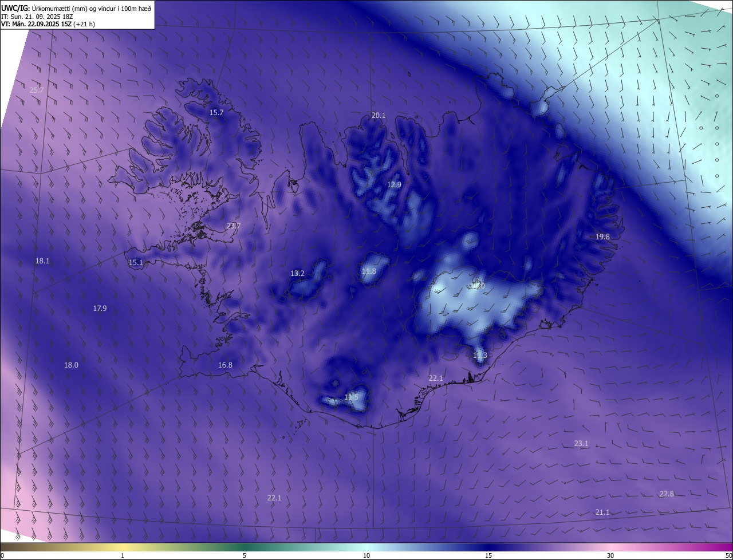The height and width of the screenshot is (560, 733).
Task: Click the "VT: Mán. 22.09.2025 15Z (+21 h)" line
Action: pos(49,25)
